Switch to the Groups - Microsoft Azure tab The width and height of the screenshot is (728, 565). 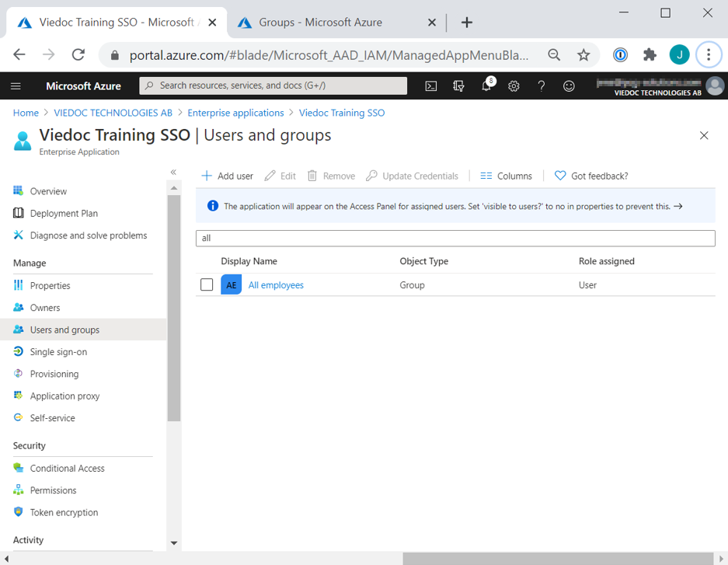[x=320, y=23]
